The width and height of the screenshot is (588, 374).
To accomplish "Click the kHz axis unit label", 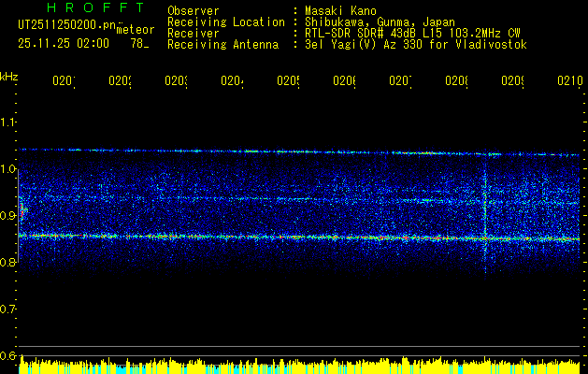I will pos(9,78).
